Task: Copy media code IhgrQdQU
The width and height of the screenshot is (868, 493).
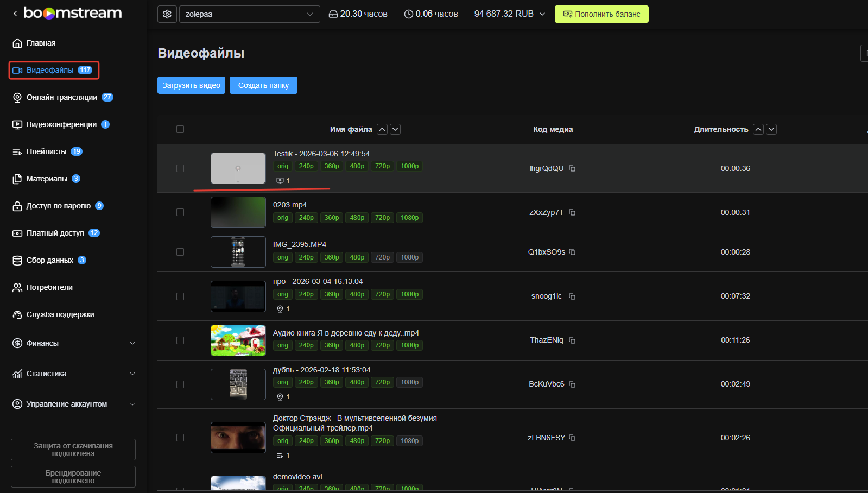Action: (x=572, y=168)
